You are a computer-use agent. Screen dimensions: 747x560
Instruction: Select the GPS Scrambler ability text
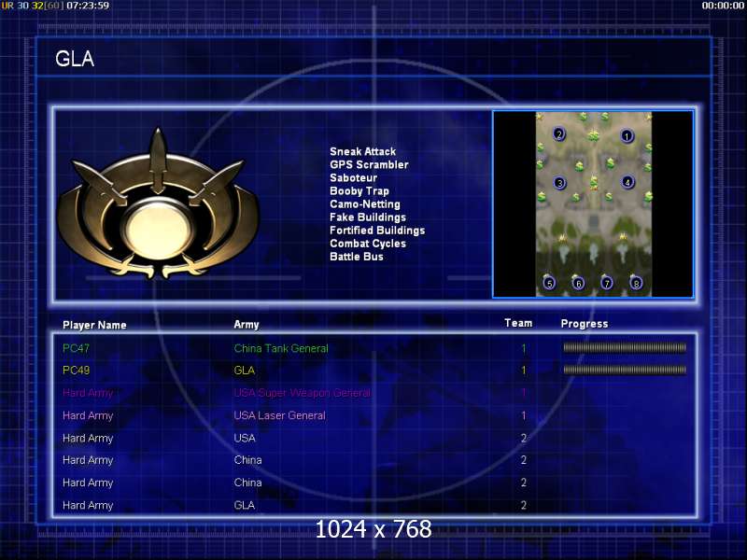pyautogui.click(x=369, y=165)
